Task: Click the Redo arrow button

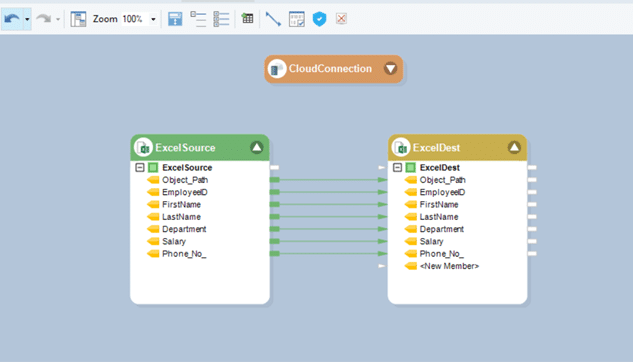Action: tap(44, 19)
